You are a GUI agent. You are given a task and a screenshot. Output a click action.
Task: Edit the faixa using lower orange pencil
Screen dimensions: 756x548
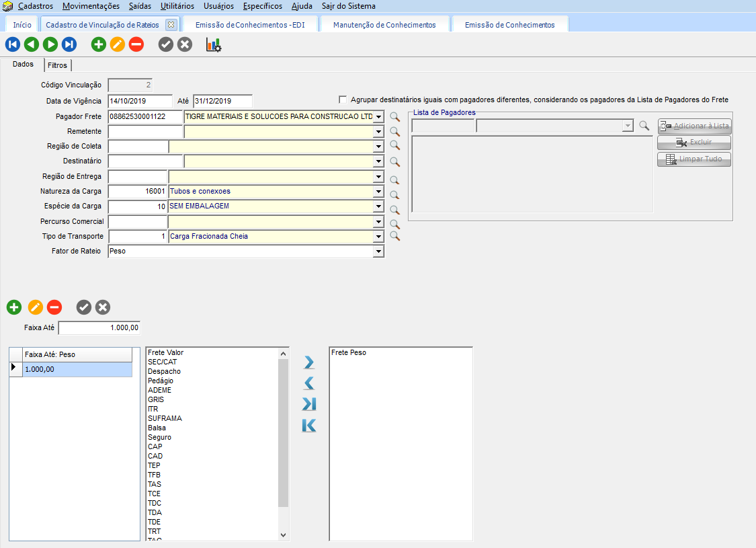pos(36,307)
